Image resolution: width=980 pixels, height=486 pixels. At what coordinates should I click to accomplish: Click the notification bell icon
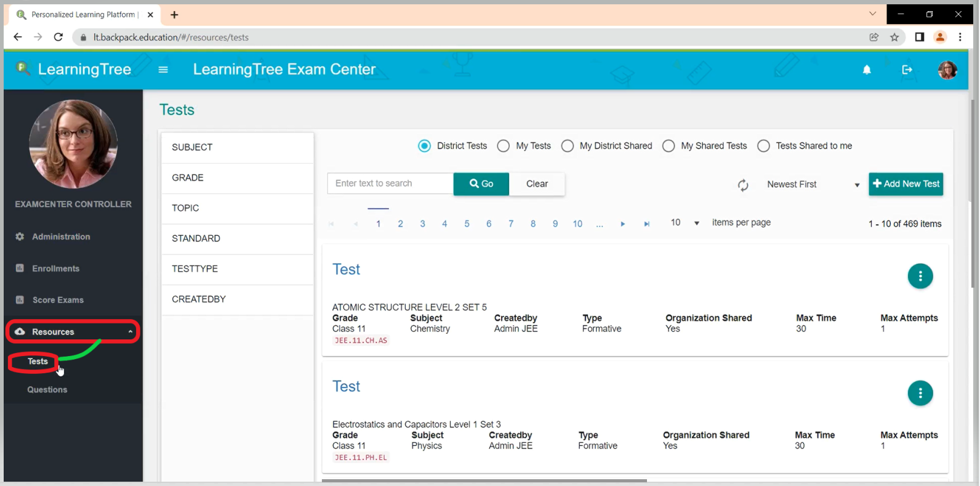click(x=867, y=70)
